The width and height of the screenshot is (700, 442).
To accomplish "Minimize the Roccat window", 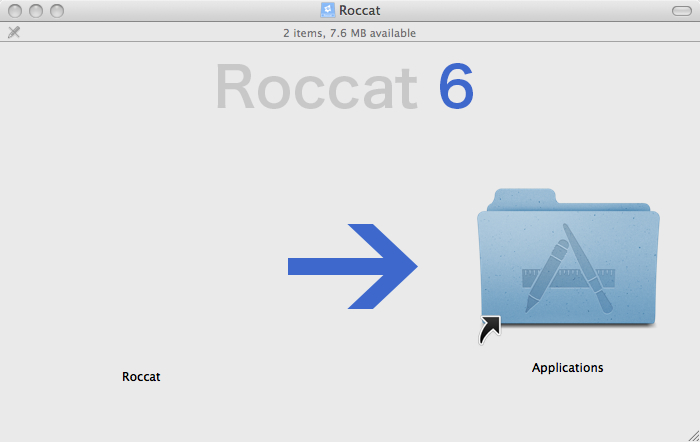I will click(36, 11).
